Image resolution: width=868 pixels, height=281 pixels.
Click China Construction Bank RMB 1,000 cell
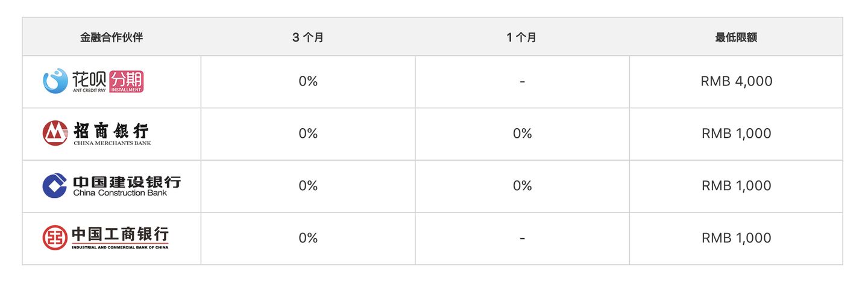(x=736, y=186)
